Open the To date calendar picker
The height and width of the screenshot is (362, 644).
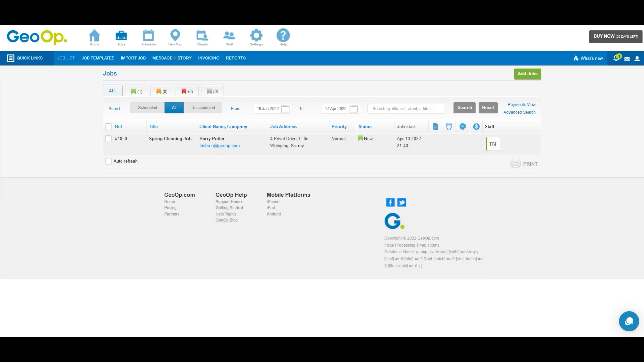pyautogui.click(x=354, y=109)
